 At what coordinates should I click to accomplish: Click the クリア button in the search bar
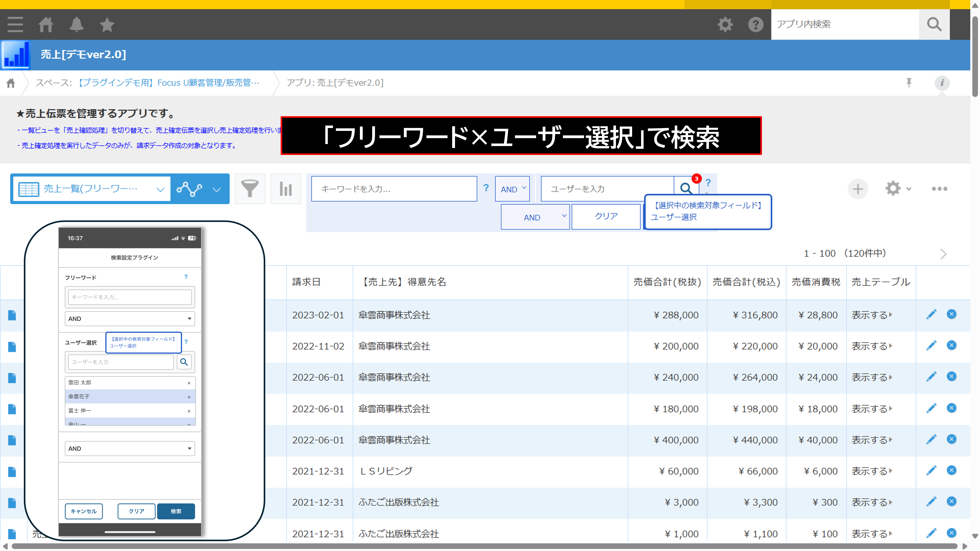(x=606, y=216)
